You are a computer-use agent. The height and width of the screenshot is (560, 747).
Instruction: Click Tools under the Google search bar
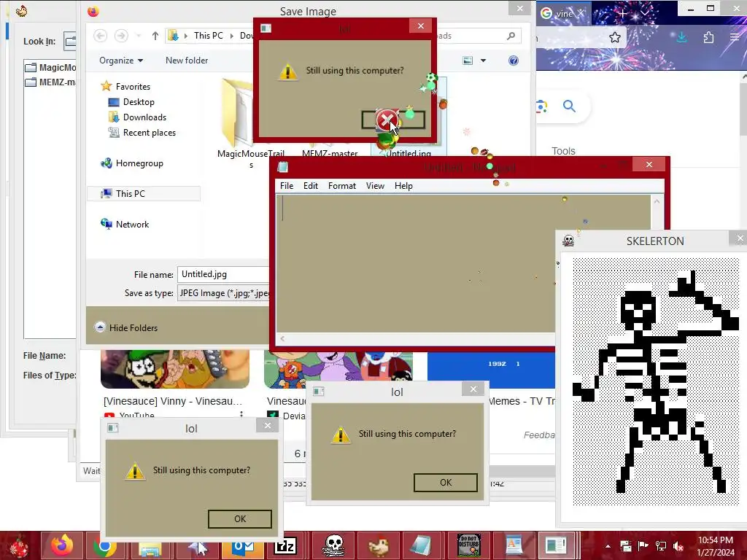(x=563, y=151)
